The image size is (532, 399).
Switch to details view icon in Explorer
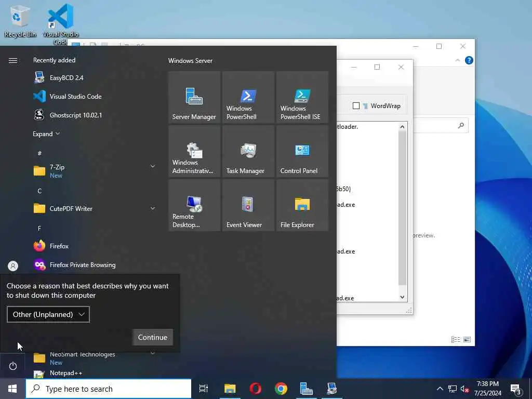click(x=455, y=339)
